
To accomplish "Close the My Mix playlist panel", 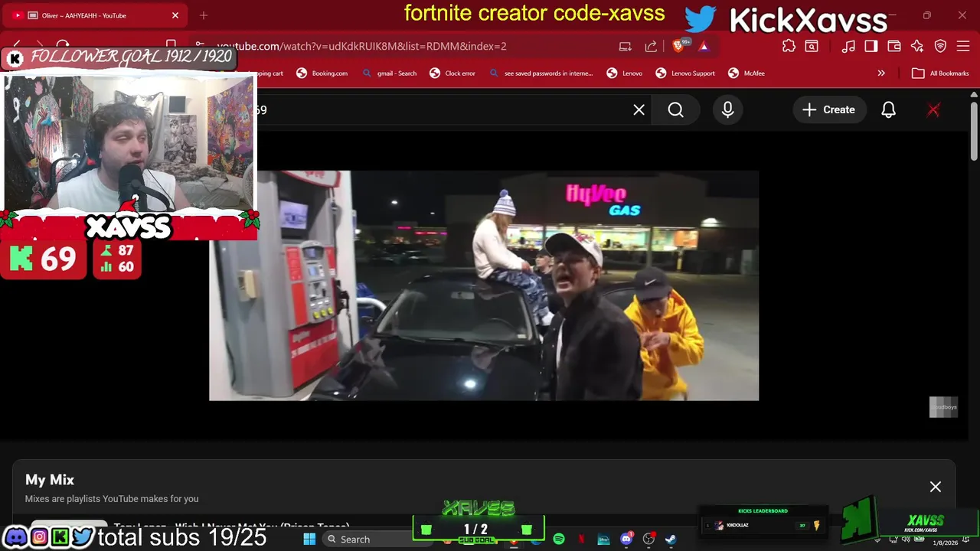I will point(936,487).
